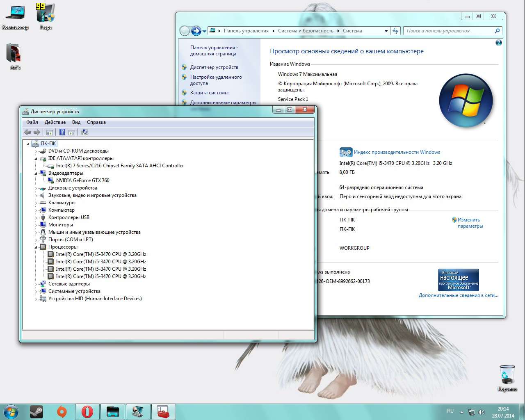This screenshot has height=420, width=525.
Task: Collapse the Процессоры tree node
Action: coord(36,247)
